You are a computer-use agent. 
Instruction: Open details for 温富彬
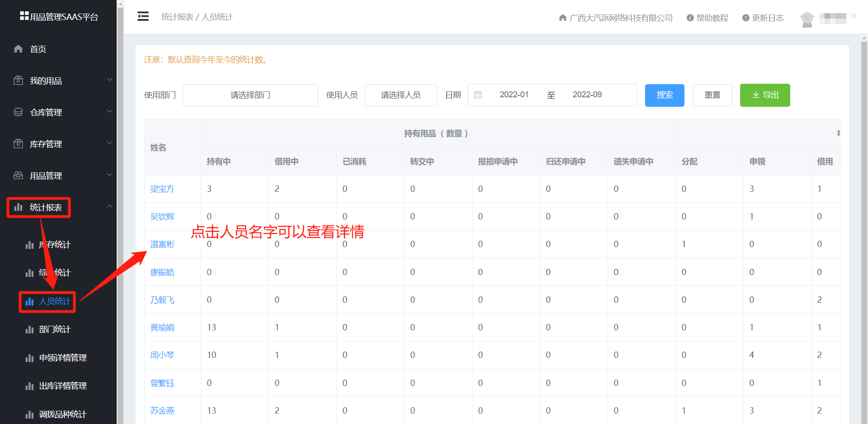[162, 244]
